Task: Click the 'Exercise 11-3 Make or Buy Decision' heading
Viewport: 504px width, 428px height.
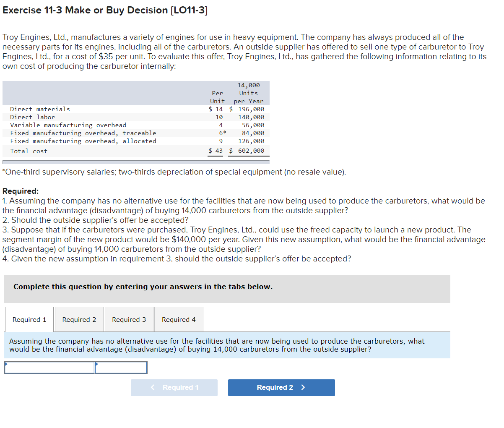Action: point(105,10)
